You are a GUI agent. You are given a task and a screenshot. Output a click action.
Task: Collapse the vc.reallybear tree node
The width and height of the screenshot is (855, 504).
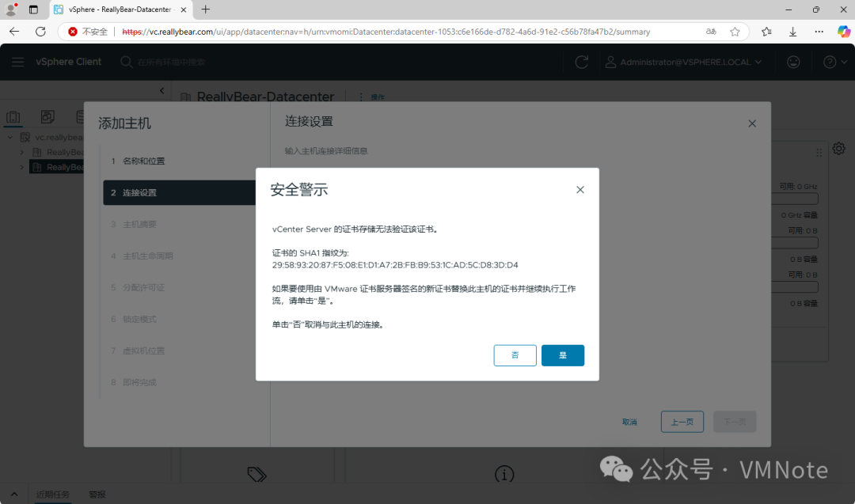coord(9,138)
